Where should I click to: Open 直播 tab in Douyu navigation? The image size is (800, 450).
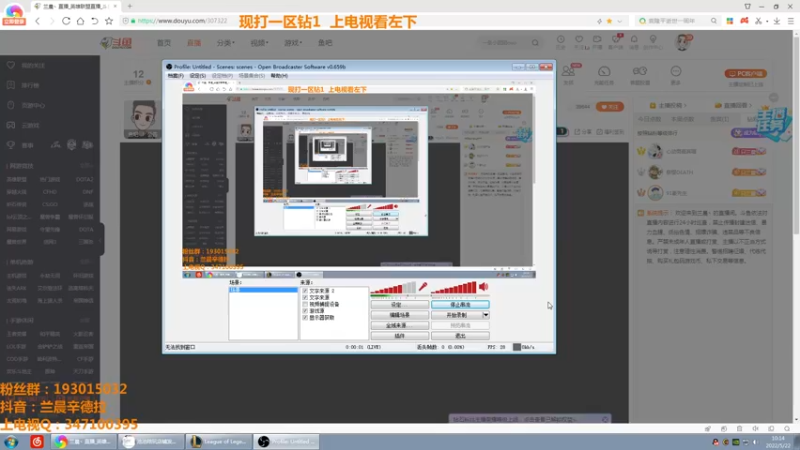194,43
